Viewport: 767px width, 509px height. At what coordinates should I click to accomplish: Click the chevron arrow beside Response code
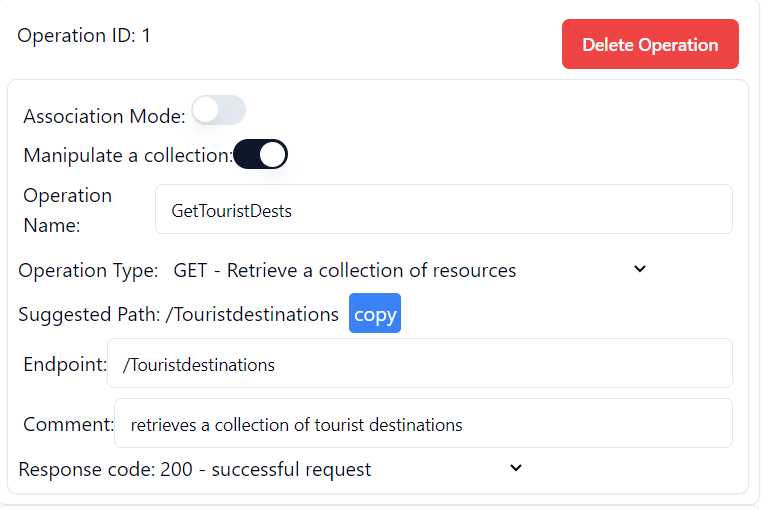pyautogui.click(x=516, y=468)
